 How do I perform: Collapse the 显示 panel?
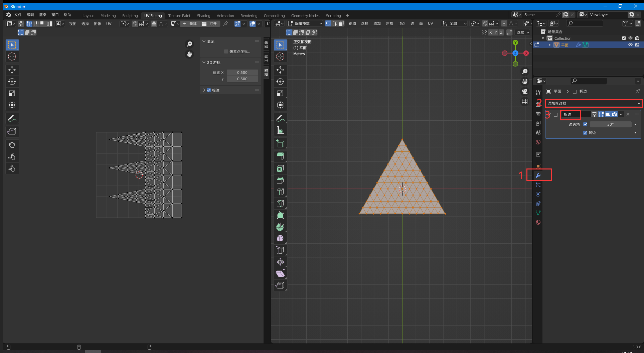[204, 41]
